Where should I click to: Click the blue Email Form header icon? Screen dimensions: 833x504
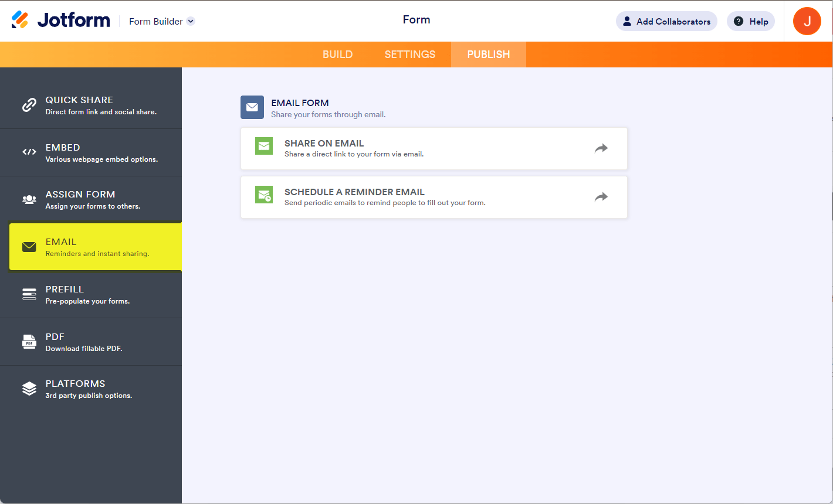click(252, 107)
